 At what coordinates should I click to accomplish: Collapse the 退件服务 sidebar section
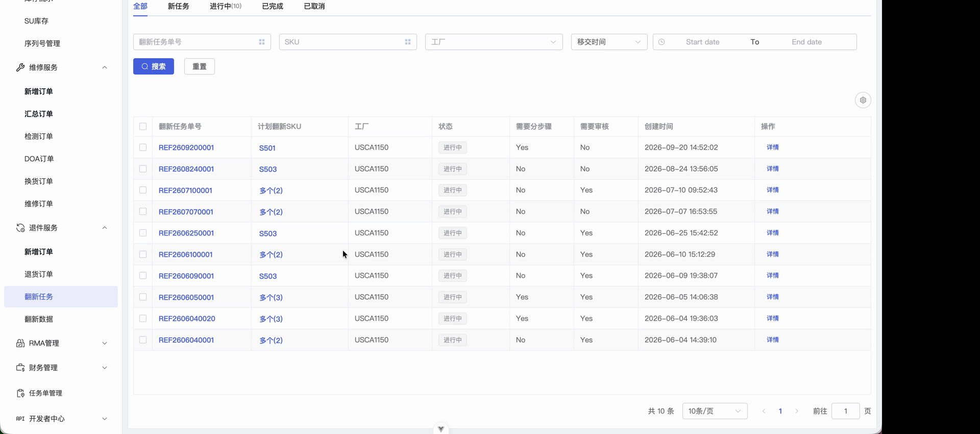tap(105, 228)
